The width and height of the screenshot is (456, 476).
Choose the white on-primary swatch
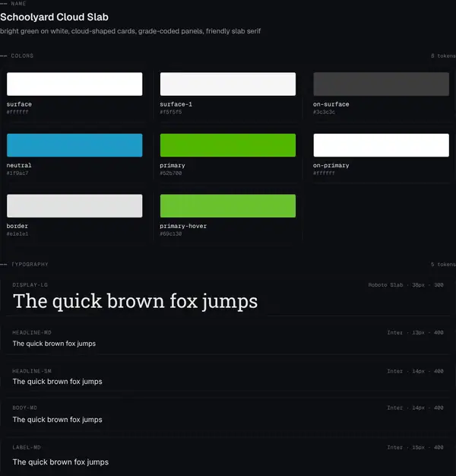click(381, 145)
